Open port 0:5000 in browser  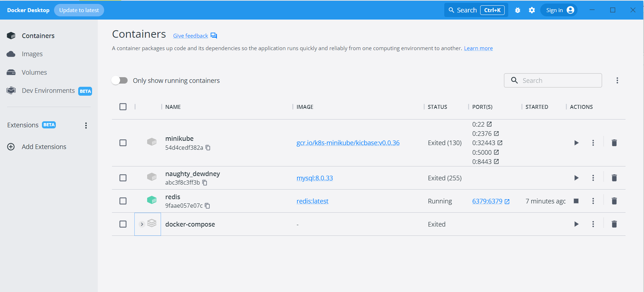[x=496, y=152]
